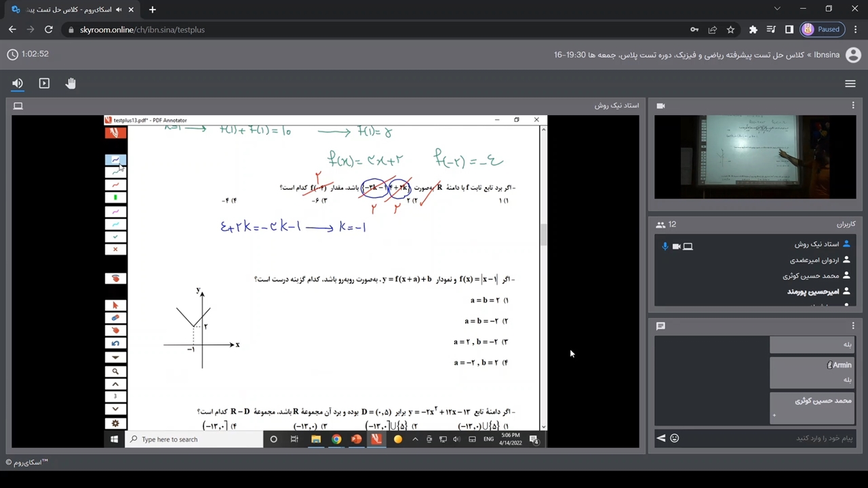Mute the room speaker audio

click(x=18, y=83)
